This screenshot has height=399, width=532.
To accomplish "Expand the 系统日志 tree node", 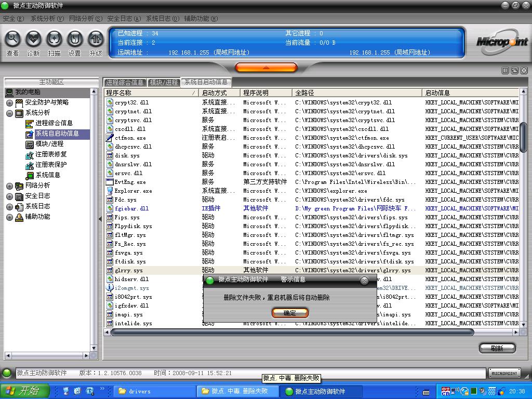I will click(x=9, y=207).
